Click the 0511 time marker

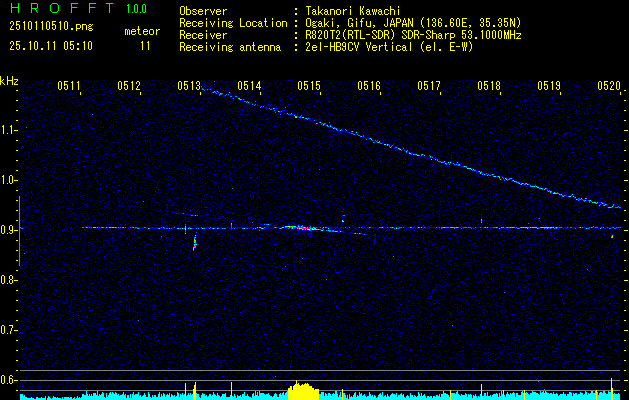69,85
